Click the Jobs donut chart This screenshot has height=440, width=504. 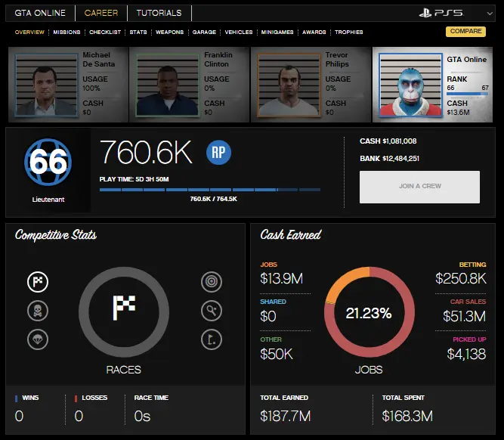(369, 312)
